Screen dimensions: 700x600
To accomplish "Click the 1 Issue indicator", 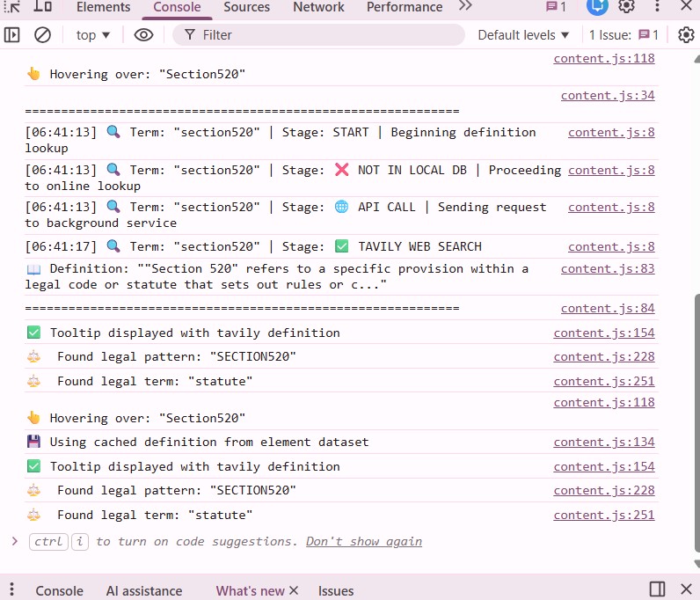I will (x=623, y=35).
